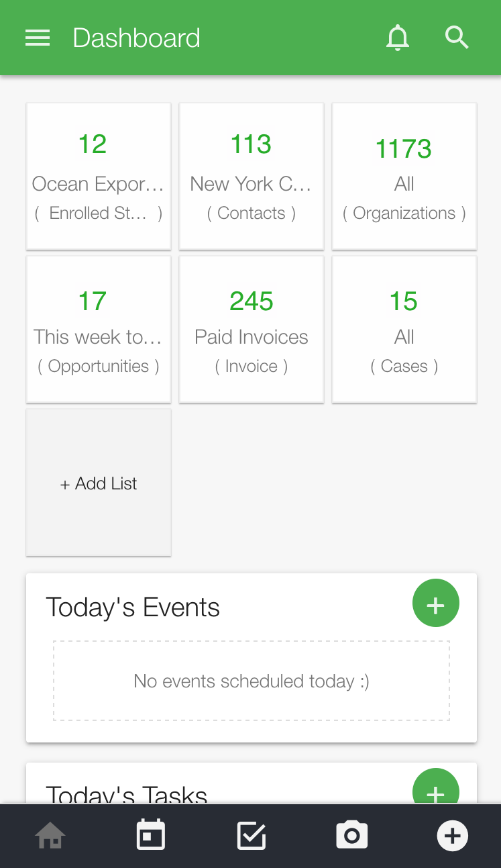This screenshot has width=501, height=868.
Task: Add a new event with the green plus
Action: (x=435, y=604)
